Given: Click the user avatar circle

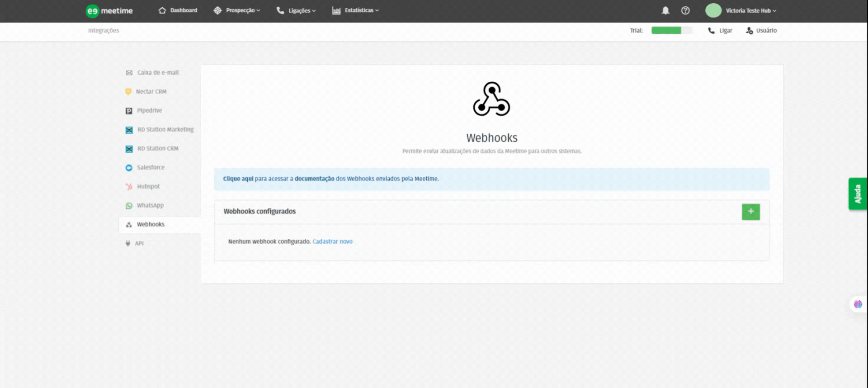Looking at the screenshot, I should 713,10.
